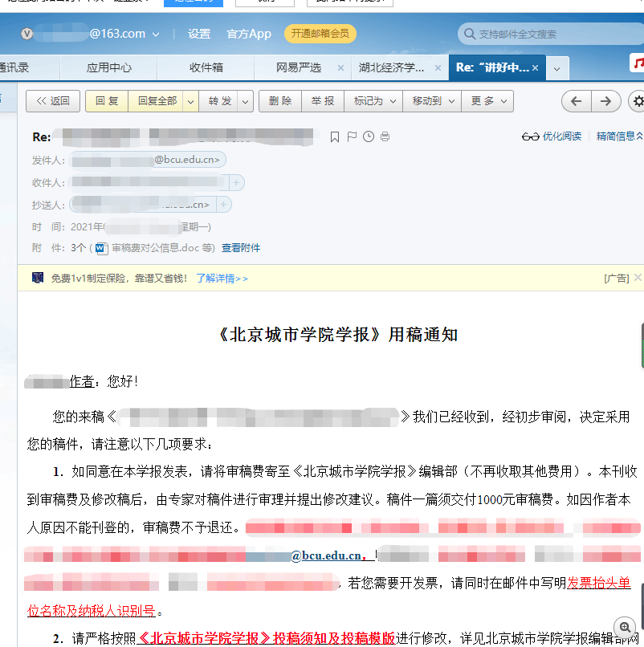This screenshot has width=644, height=647.
Task: Click the Word document attachment icon
Action: 101,248
